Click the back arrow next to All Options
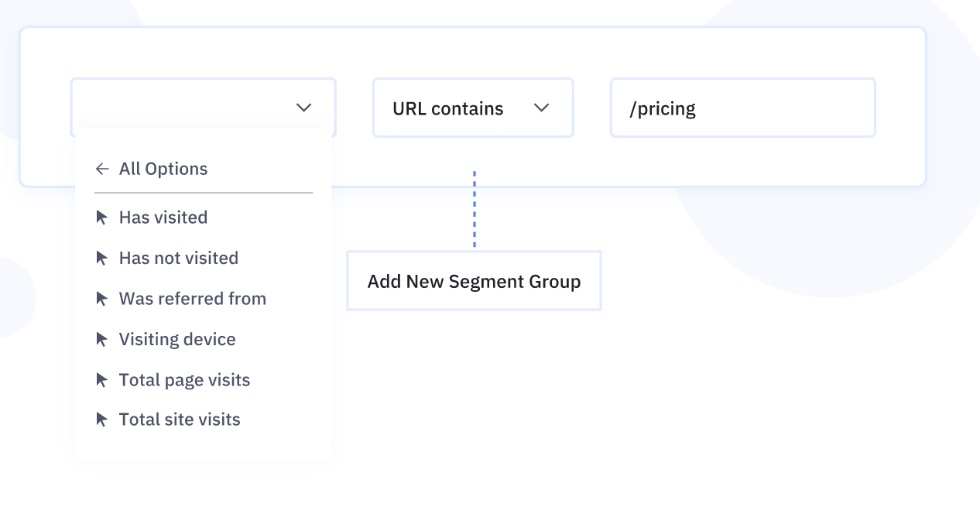This screenshot has height=507, width=980. [102, 169]
